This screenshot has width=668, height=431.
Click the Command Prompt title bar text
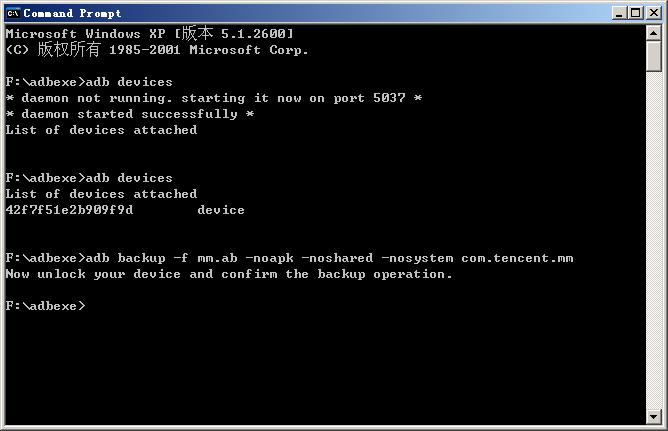(72, 14)
